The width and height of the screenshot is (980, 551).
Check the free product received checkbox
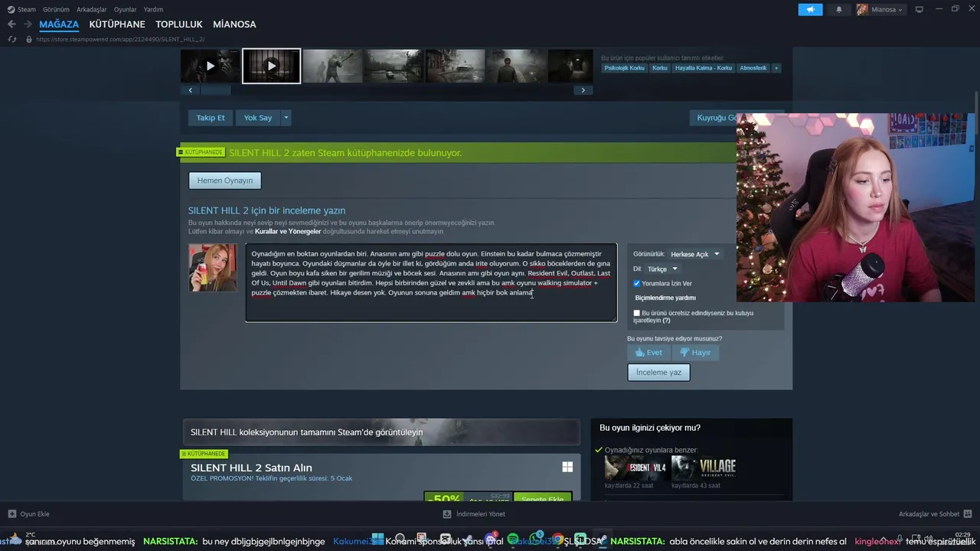point(636,313)
